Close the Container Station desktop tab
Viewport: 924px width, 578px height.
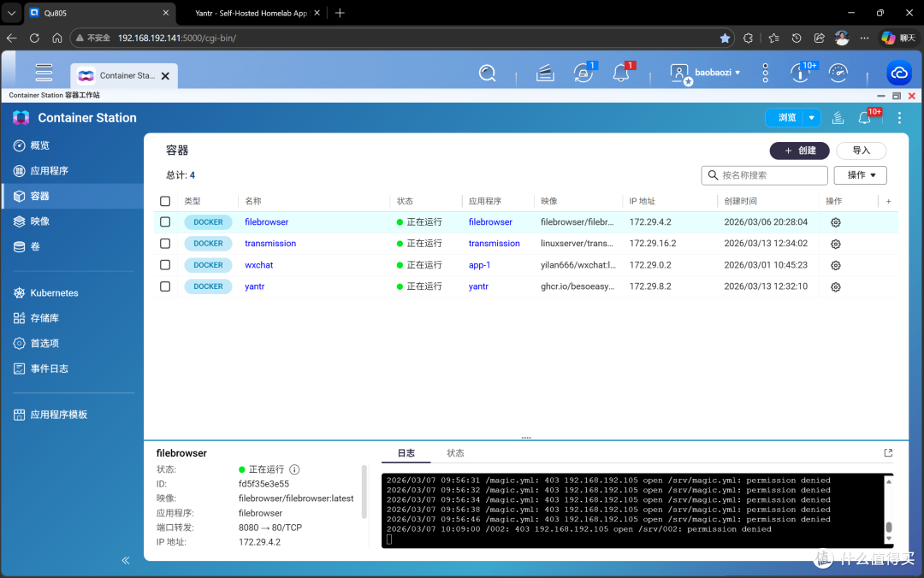click(166, 76)
